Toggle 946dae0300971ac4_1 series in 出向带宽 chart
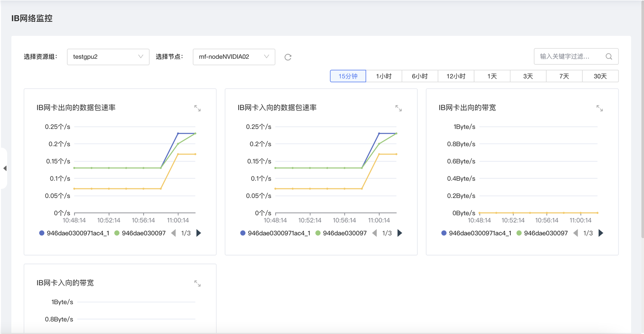 (x=476, y=233)
